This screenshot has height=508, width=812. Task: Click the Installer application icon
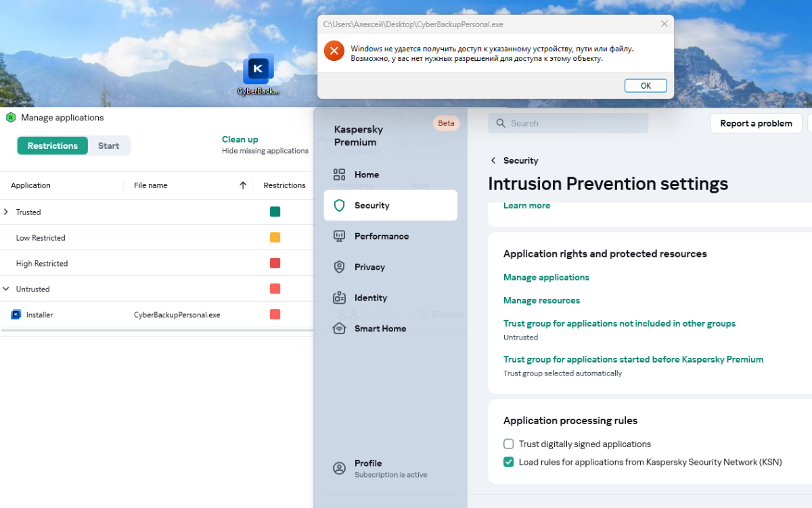(x=16, y=315)
